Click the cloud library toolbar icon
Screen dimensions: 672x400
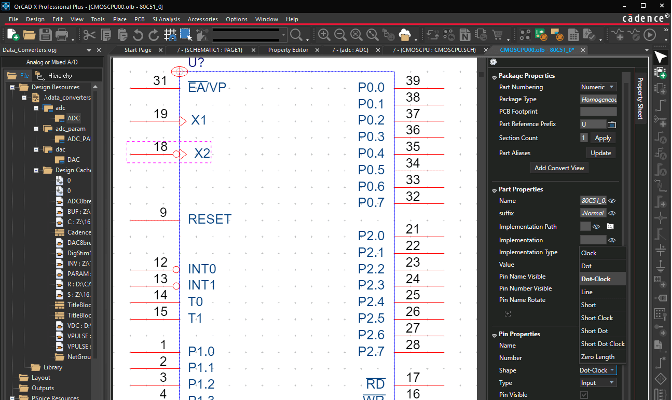pyautogui.click(x=405, y=35)
